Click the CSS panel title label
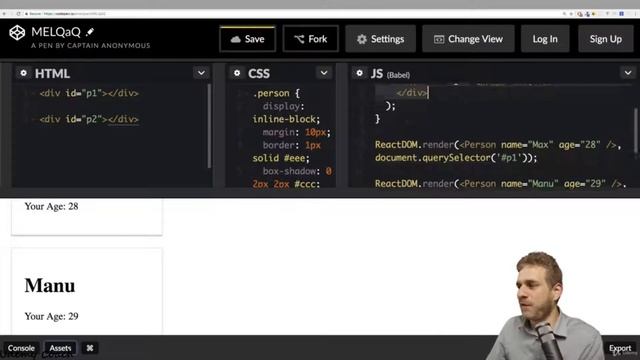640x360 pixels. pyautogui.click(x=259, y=73)
